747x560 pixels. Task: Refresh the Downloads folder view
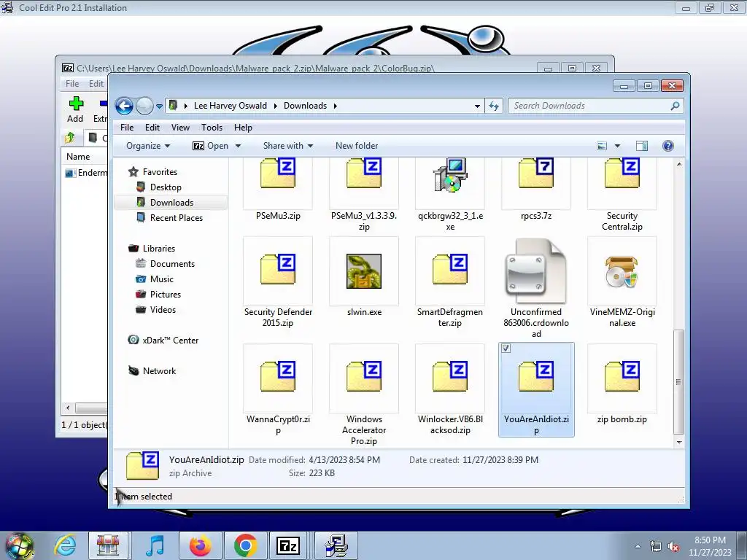point(494,106)
